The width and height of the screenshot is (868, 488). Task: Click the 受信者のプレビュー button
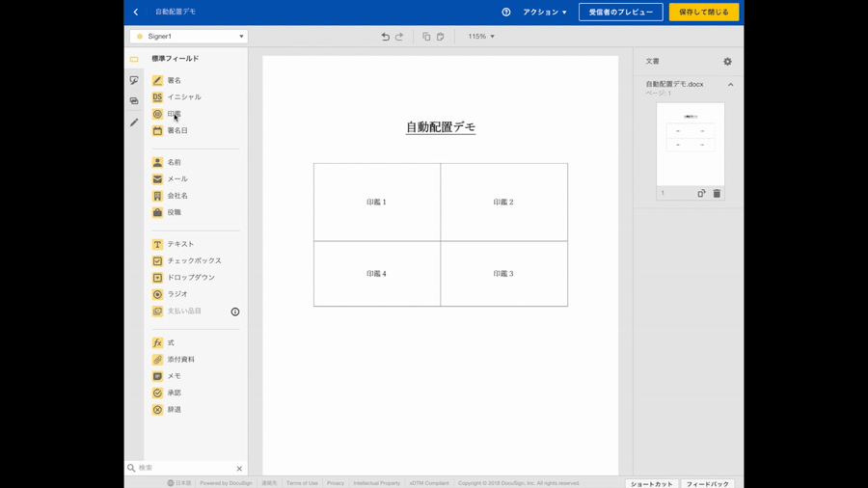620,12
